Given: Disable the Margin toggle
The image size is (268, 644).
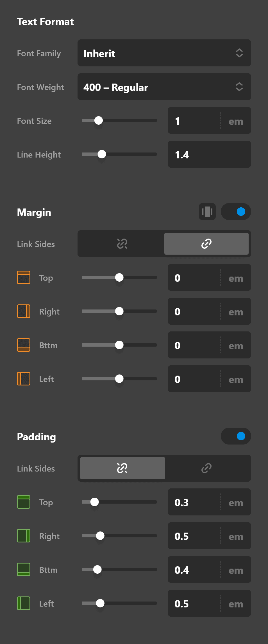Looking at the screenshot, I should coord(236,212).
